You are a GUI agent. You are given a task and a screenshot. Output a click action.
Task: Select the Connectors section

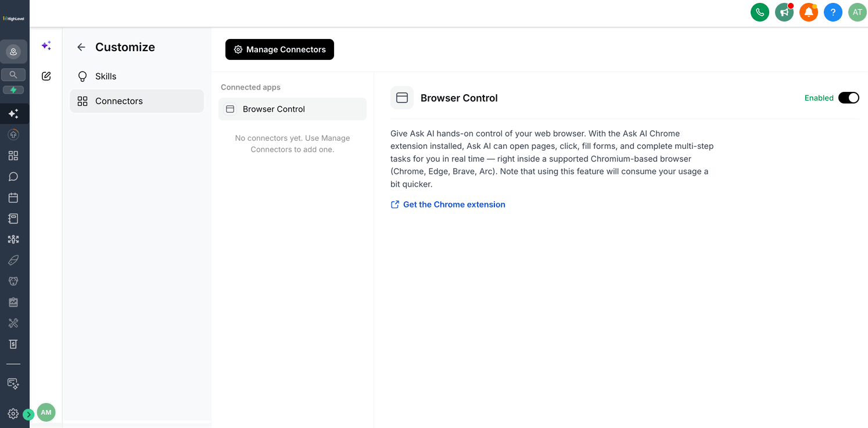tap(137, 101)
